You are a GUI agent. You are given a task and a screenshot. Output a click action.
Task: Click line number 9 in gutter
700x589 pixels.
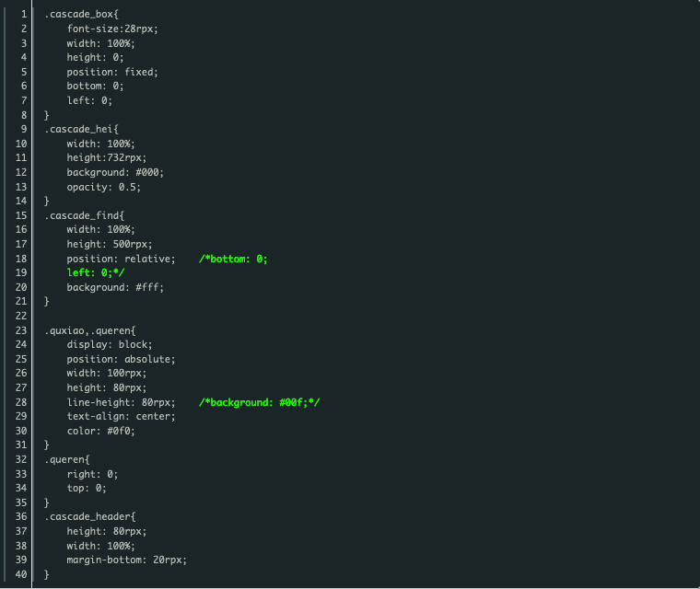[24, 129]
